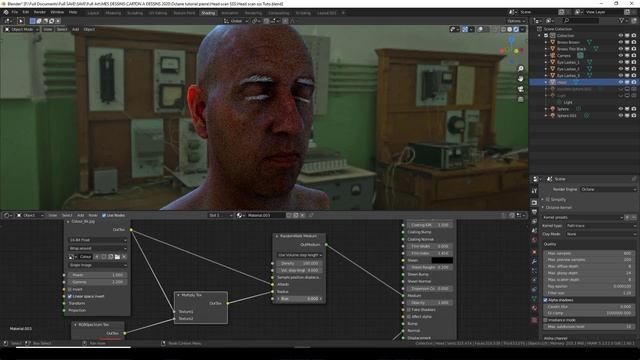640x360 pixels.
Task: Click the outliner filter funnel icon
Action: (621, 20)
